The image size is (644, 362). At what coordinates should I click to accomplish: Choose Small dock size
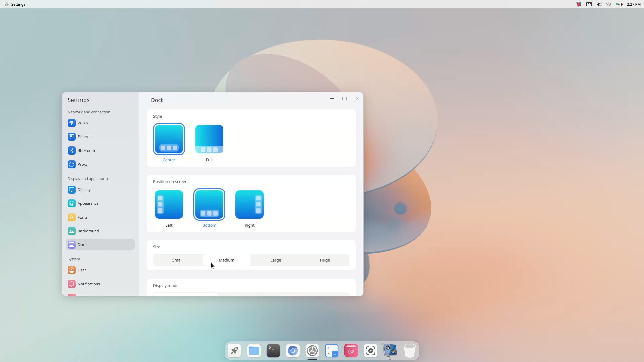177,260
